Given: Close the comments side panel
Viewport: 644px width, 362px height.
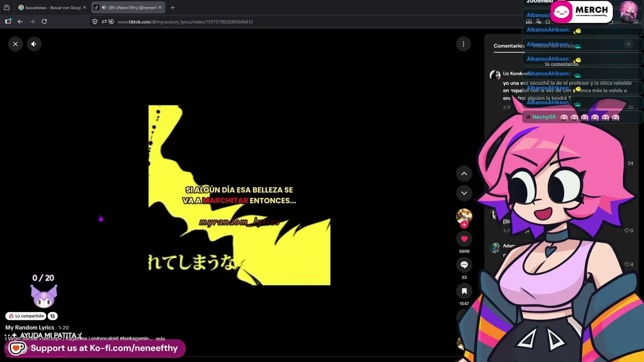Looking at the screenshot, I should [x=628, y=44].
